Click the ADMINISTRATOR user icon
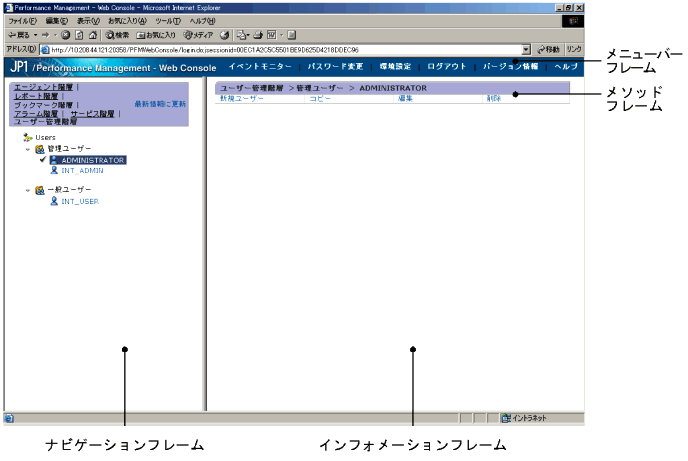Viewport: 688px width, 461px height. click(x=54, y=160)
